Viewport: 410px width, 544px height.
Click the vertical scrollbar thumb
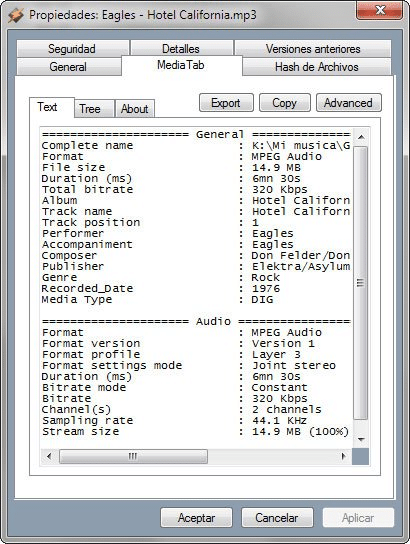361,283
